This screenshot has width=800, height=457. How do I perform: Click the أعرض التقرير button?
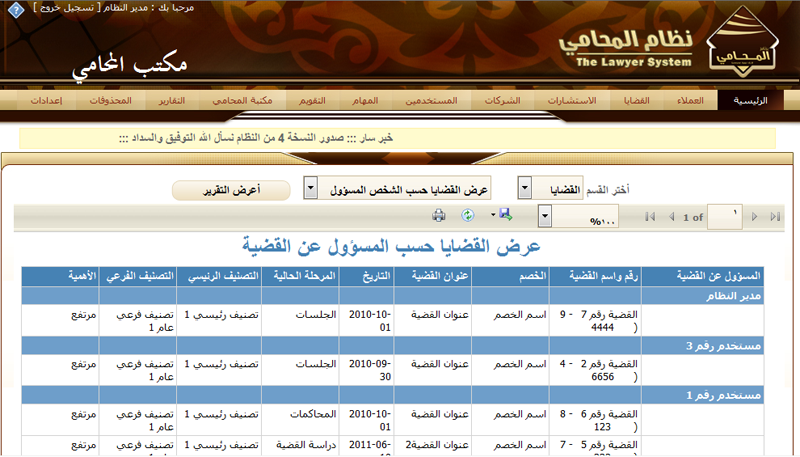pyautogui.click(x=231, y=190)
